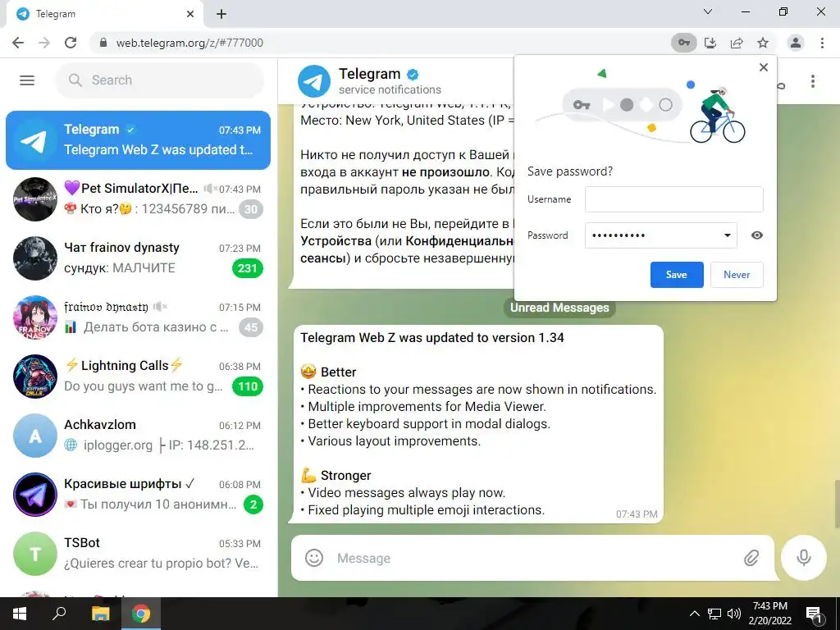Open the Chrome three-dot menu
The width and height of the screenshot is (840, 630).
pyautogui.click(x=822, y=43)
